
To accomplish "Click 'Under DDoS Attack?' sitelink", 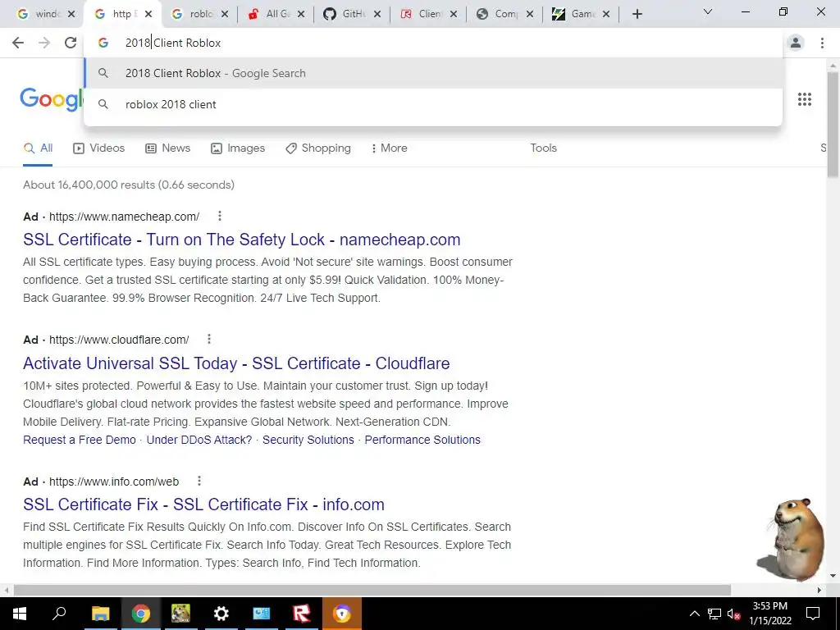I will (x=199, y=440).
